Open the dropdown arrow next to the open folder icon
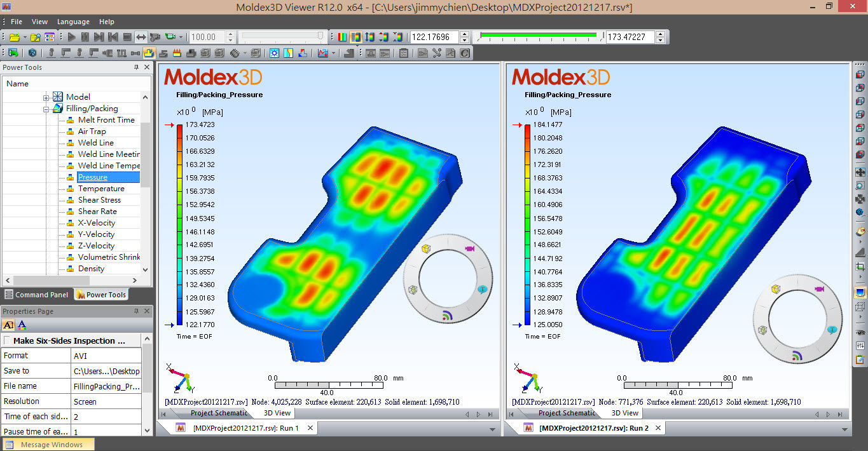 24,37
